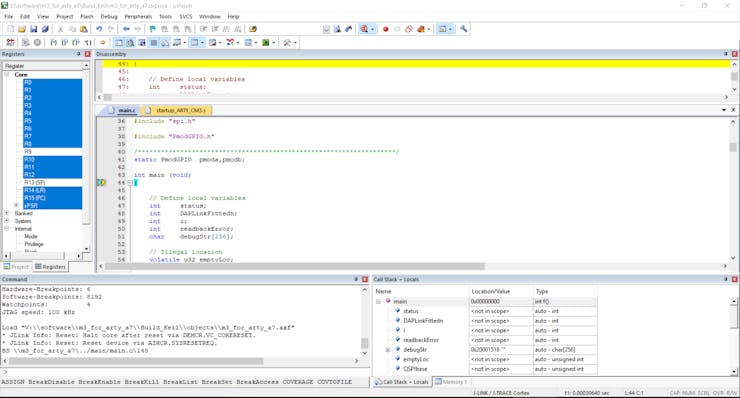Click the Reset CPU icon
The image size is (740, 398).
[x=10, y=42]
